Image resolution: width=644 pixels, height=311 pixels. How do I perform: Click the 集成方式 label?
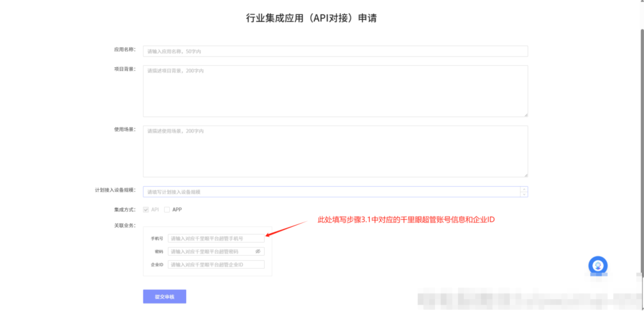point(125,210)
